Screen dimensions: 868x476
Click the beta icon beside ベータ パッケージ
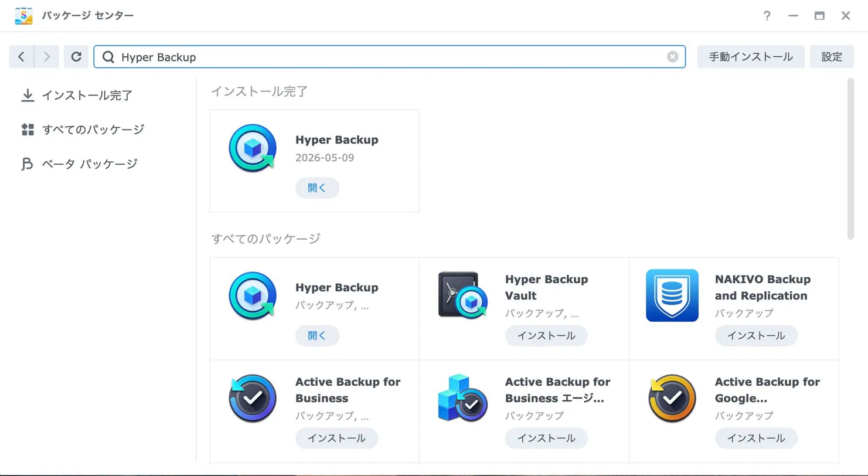28,164
